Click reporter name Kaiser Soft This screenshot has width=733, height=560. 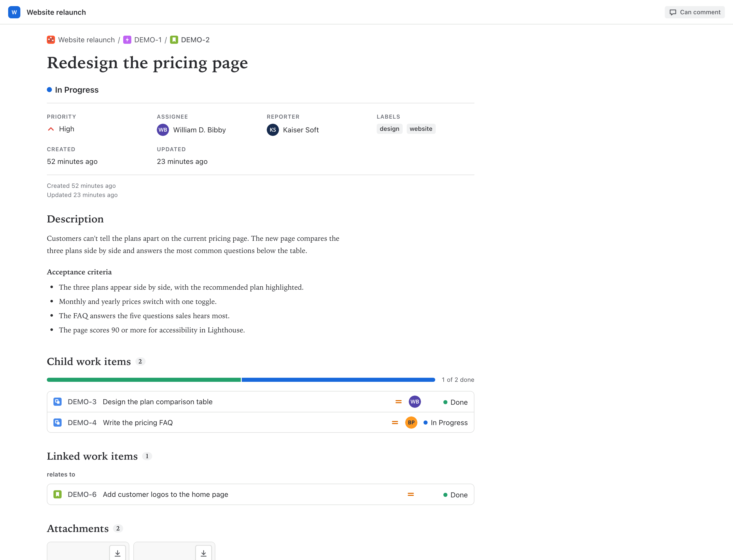click(x=301, y=130)
